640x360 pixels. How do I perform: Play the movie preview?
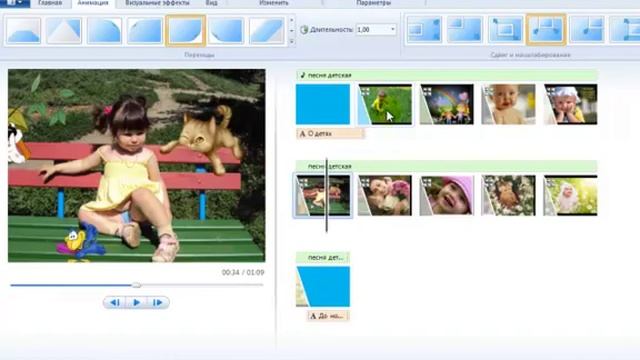(x=136, y=302)
